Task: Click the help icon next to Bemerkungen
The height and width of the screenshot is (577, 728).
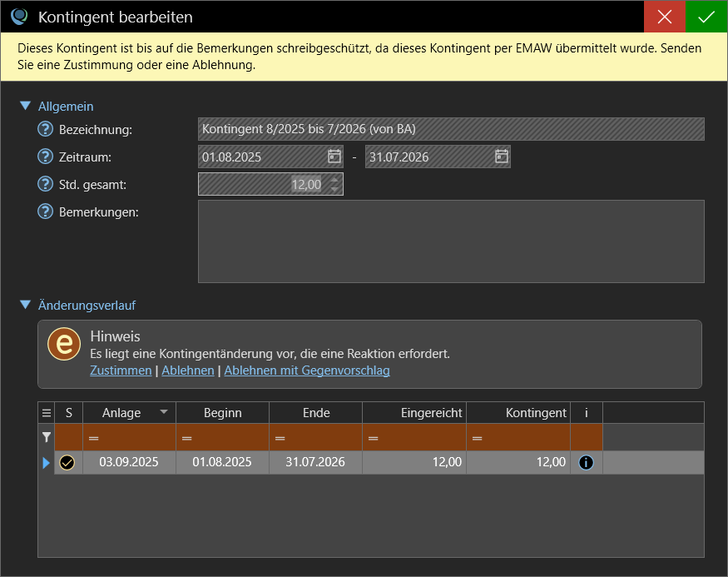Action: coord(45,211)
